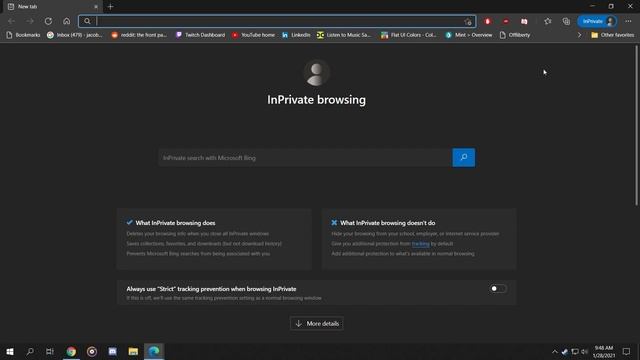Screen dimensions: 640x360
Task: Go back to the previous page
Action: 11,21
